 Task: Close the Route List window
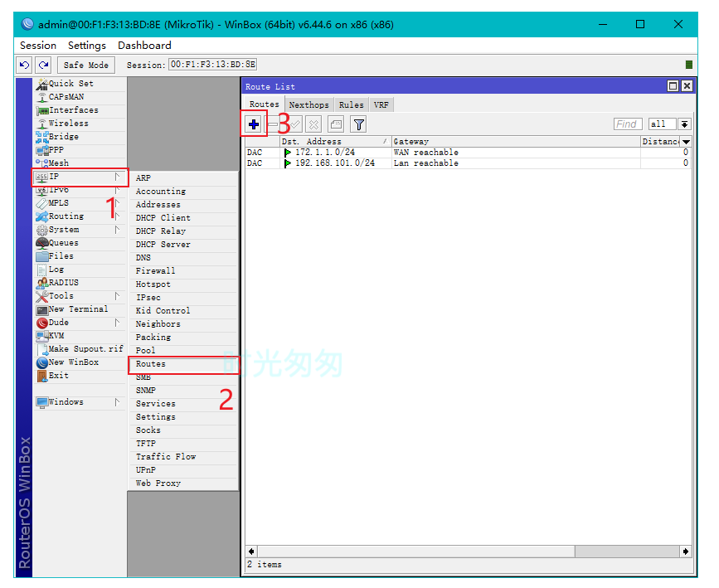[687, 86]
